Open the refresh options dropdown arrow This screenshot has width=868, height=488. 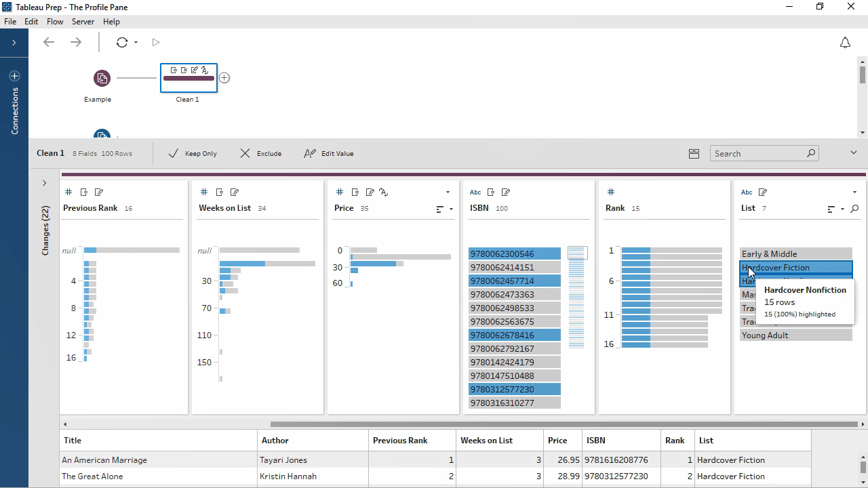click(136, 43)
